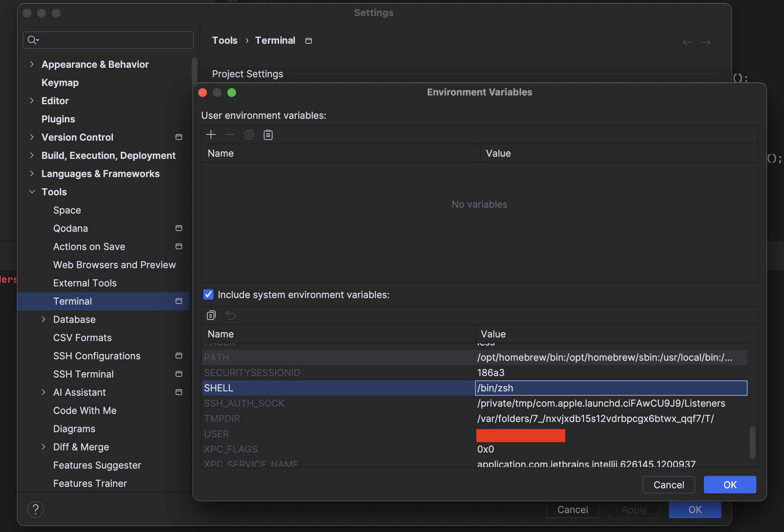
Task: Expand Appearance & Behavior section
Action: coord(32,64)
